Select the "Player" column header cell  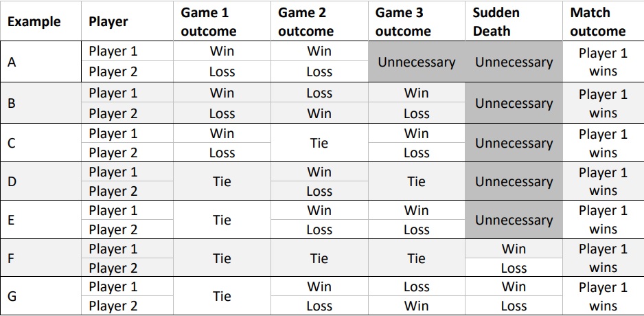[x=108, y=21]
